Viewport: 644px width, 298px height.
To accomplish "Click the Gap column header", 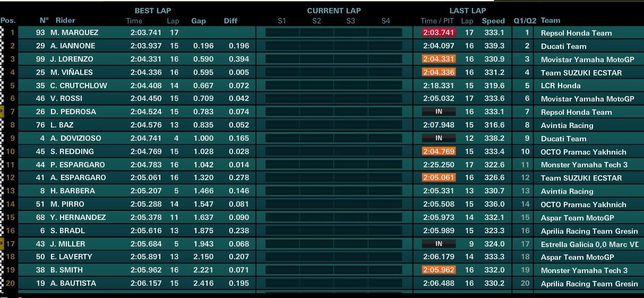I will 199,21.
